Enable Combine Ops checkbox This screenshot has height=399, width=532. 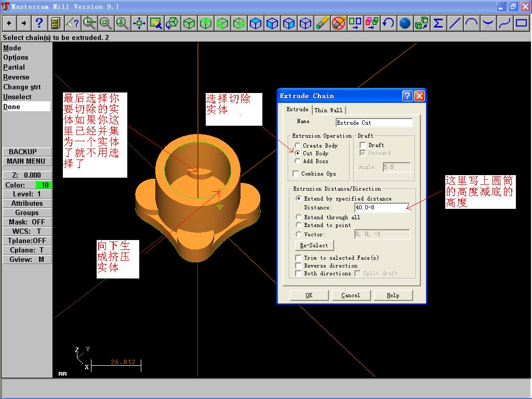(296, 174)
